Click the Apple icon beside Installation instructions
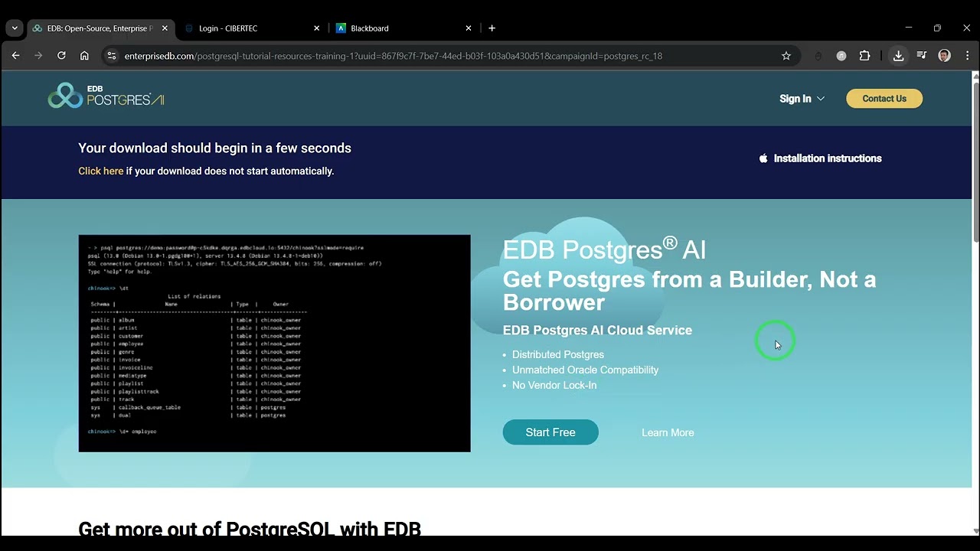Image resolution: width=980 pixels, height=551 pixels. pyautogui.click(x=763, y=158)
